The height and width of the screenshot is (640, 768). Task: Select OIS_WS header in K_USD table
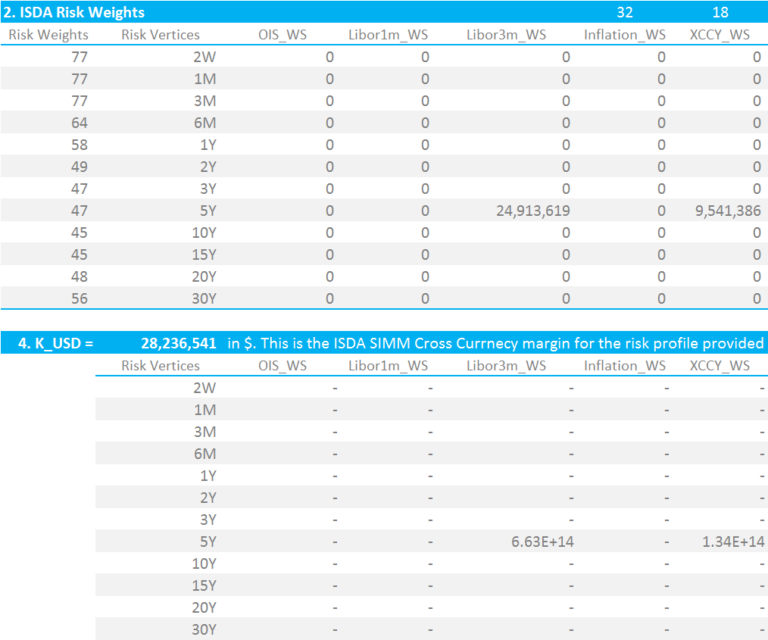pyautogui.click(x=283, y=366)
